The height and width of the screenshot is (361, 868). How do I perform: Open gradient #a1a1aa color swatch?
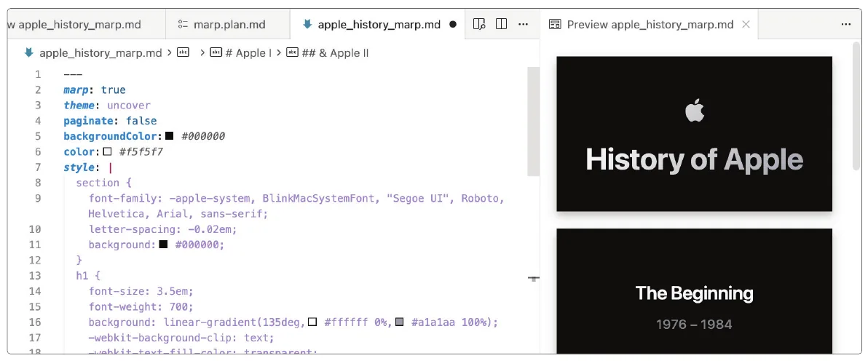point(400,322)
